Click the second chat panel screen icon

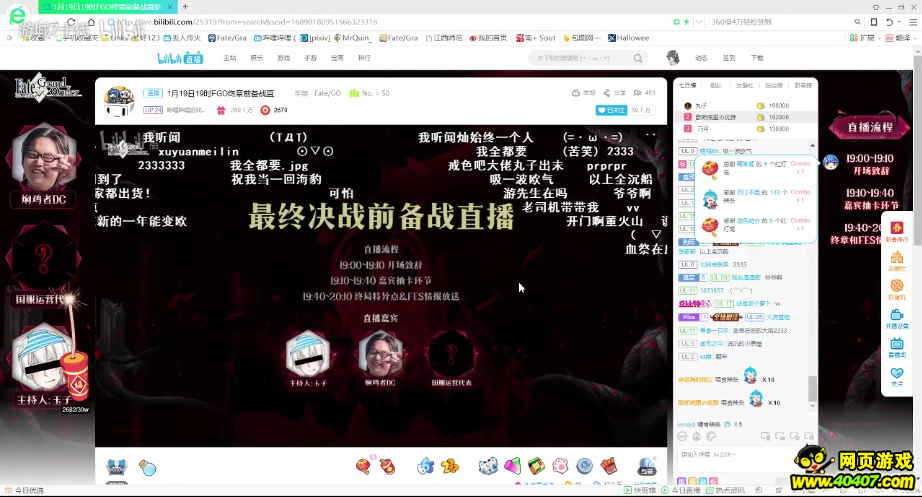pos(780,436)
